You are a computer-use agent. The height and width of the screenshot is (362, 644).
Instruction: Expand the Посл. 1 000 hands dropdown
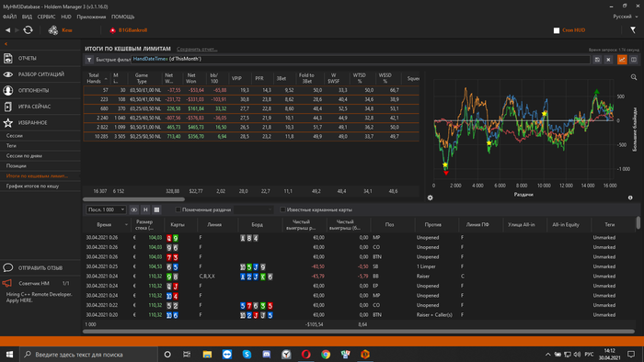(106, 209)
